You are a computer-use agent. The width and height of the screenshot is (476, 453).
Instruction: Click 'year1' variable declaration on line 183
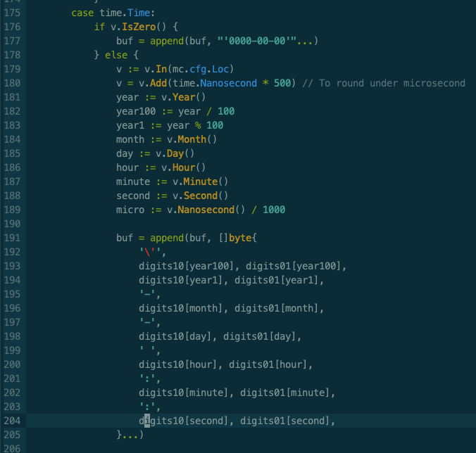[x=130, y=125]
